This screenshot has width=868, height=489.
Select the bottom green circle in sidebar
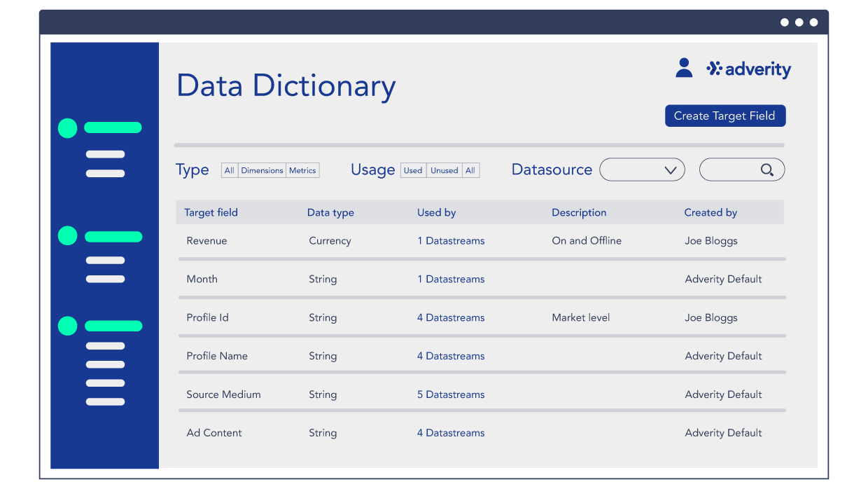(x=67, y=326)
